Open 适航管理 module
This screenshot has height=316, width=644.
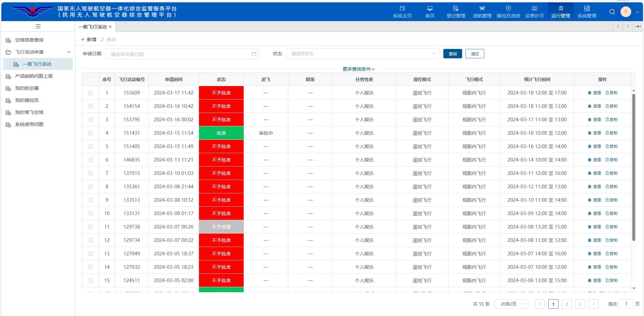click(482, 12)
